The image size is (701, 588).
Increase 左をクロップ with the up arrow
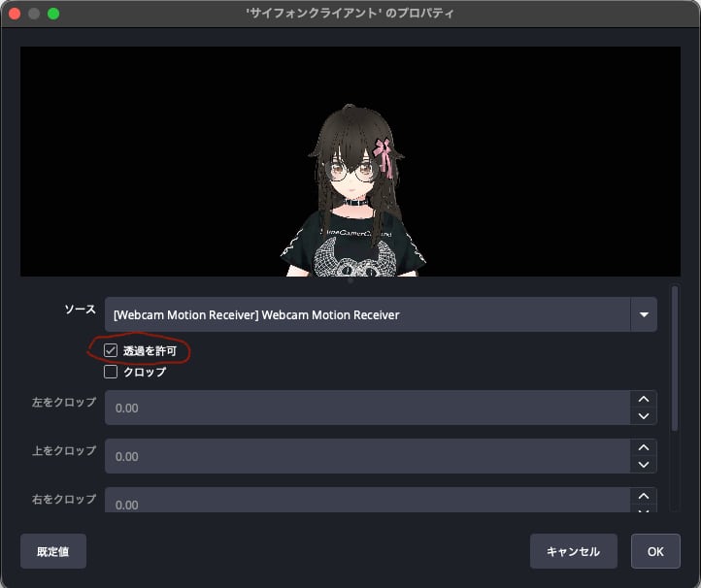click(x=643, y=399)
